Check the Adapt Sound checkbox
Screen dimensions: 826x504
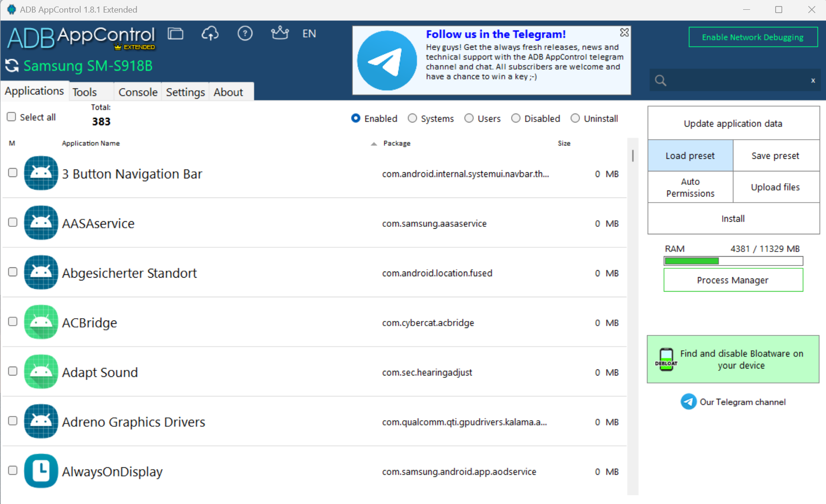coord(13,371)
